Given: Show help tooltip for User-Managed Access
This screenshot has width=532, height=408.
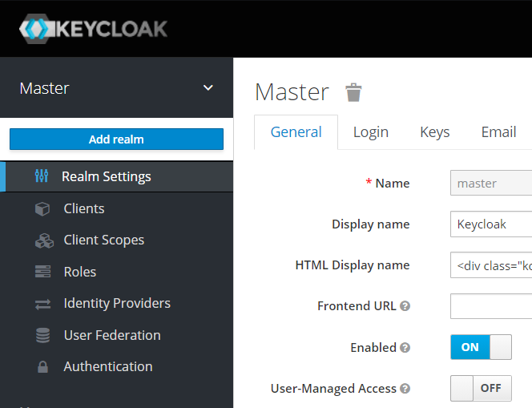Looking at the screenshot, I should pos(405,389).
